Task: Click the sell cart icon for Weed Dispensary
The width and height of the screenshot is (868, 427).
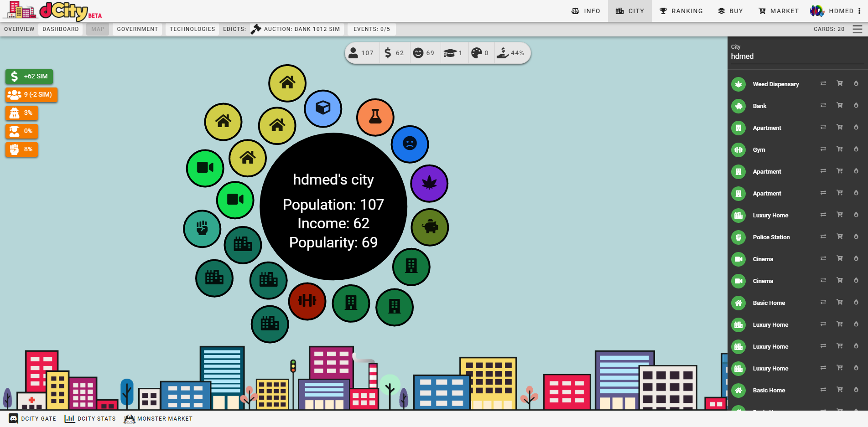Action: click(840, 83)
